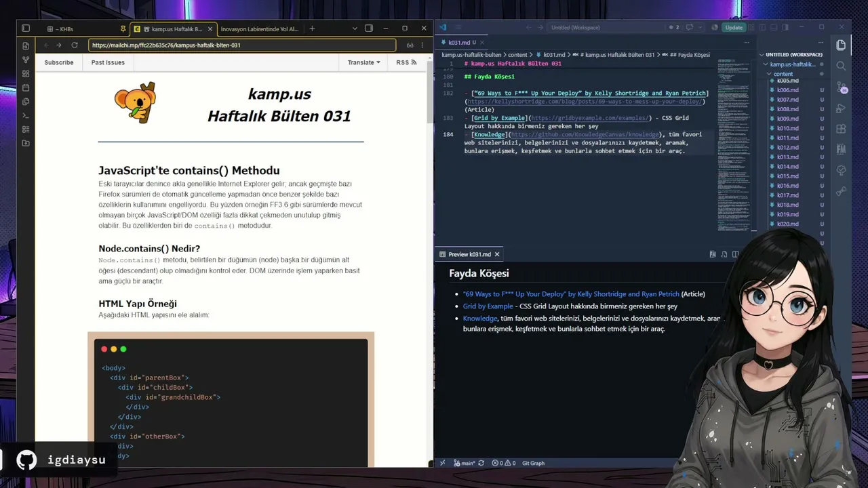Screen dimensions: 868x488
Task: Click the browser address bar URL
Action: tap(242, 45)
